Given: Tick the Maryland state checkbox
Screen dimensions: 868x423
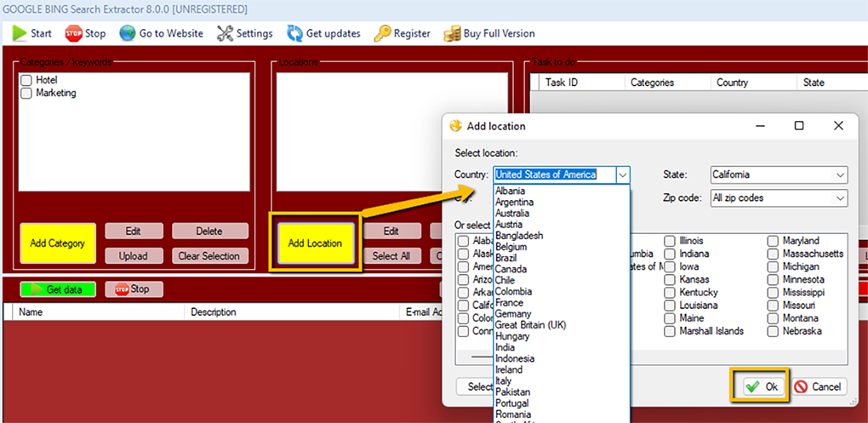Looking at the screenshot, I should (x=773, y=241).
